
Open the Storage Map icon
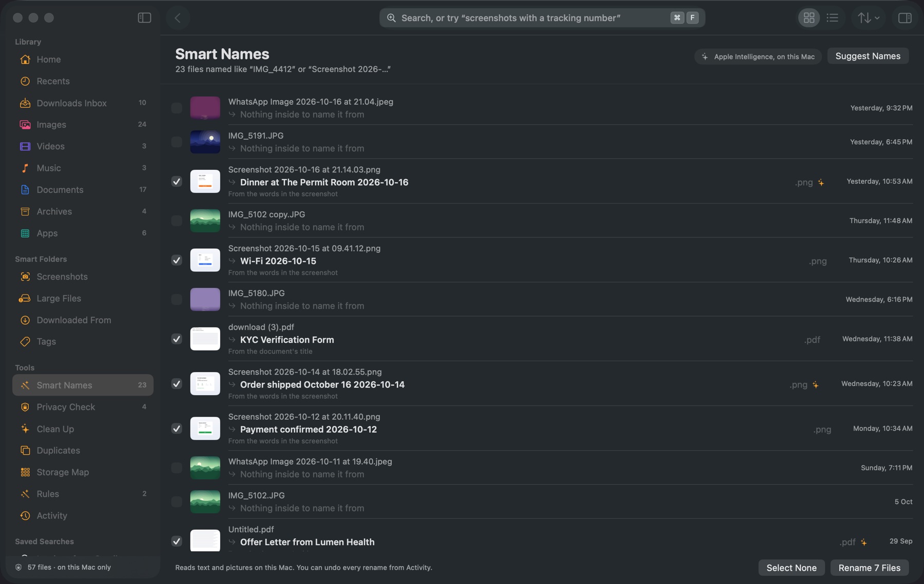point(25,472)
